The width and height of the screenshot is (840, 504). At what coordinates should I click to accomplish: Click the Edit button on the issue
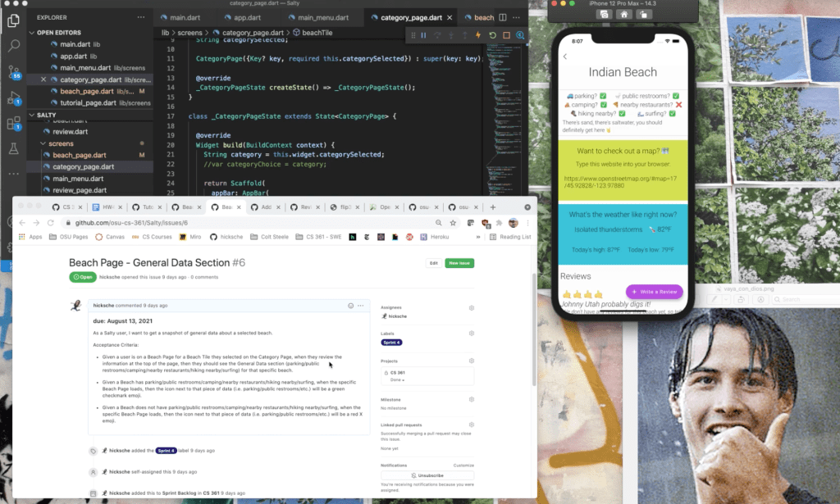(432, 263)
